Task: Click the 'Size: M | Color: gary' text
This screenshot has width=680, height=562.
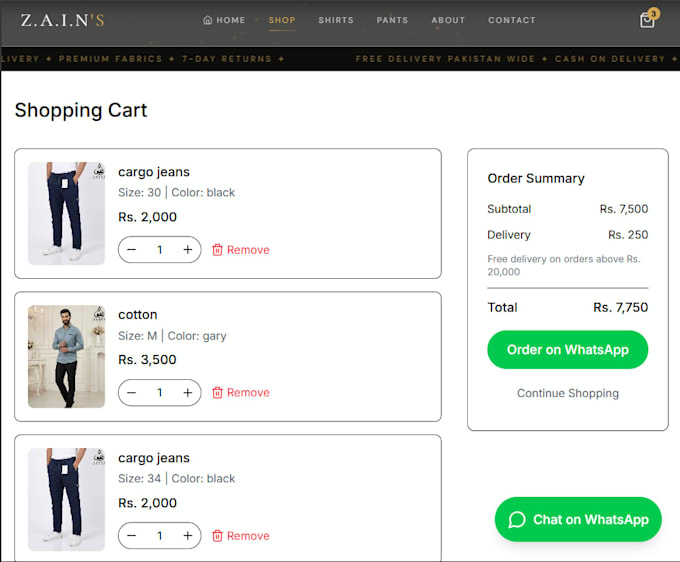Action: 172,336
